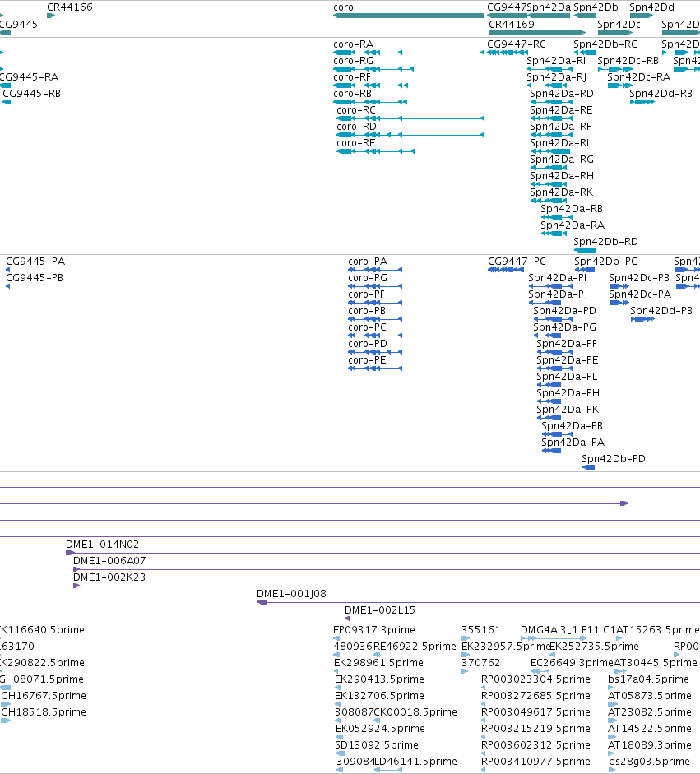
Task: Select the Spn42Db-PD protein
Action: [x=588, y=467]
